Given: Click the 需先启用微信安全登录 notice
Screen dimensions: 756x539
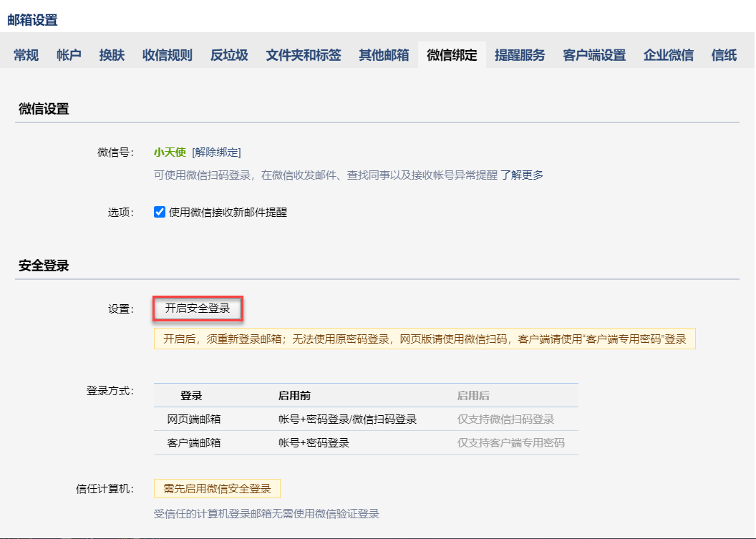Looking at the screenshot, I should 217,489.
